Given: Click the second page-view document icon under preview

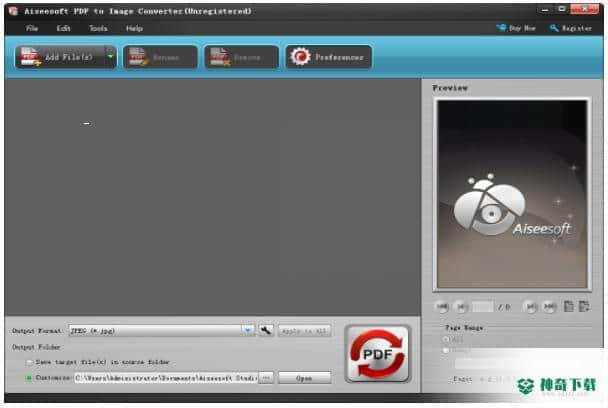Looking at the screenshot, I should pos(584,306).
